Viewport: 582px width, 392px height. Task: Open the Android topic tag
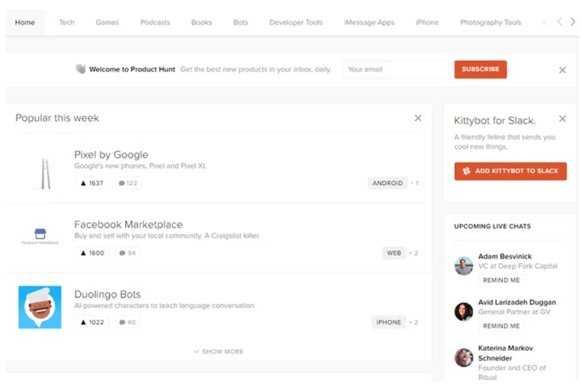[389, 183]
